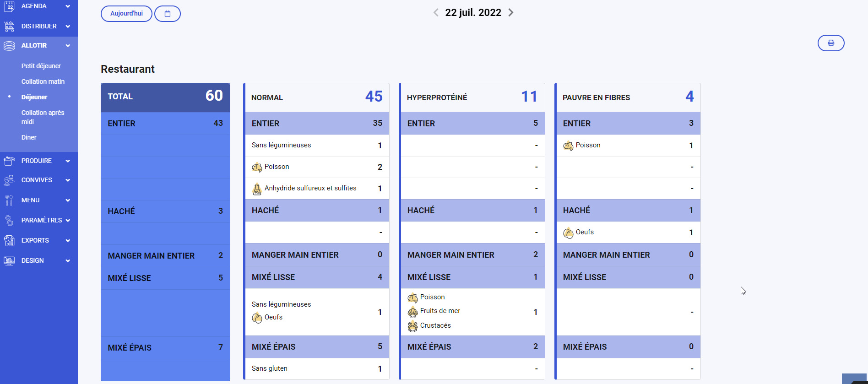Open the calendar date picker
Image resolution: width=868 pixels, height=384 pixels.
[x=168, y=14]
